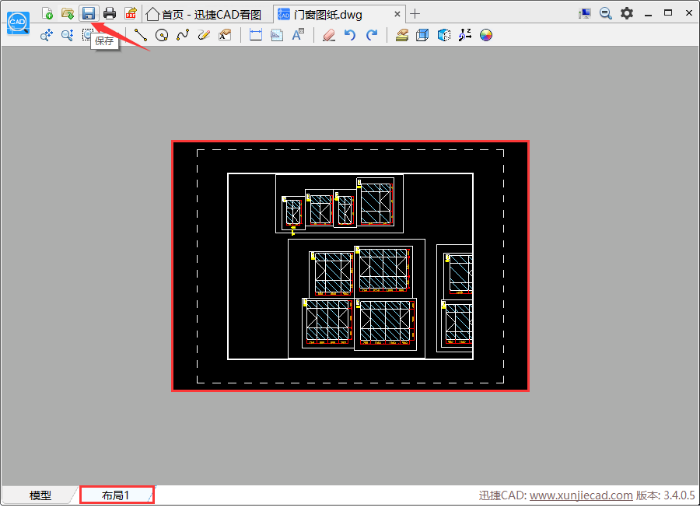Switch to the 模型 tab
700x506 pixels.
[40, 495]
